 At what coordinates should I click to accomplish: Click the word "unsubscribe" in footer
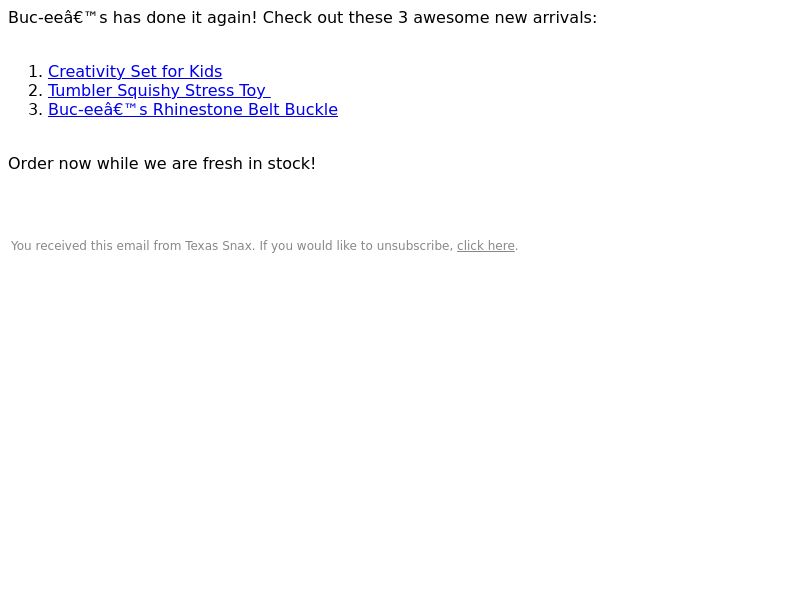(x=415, y=246)
